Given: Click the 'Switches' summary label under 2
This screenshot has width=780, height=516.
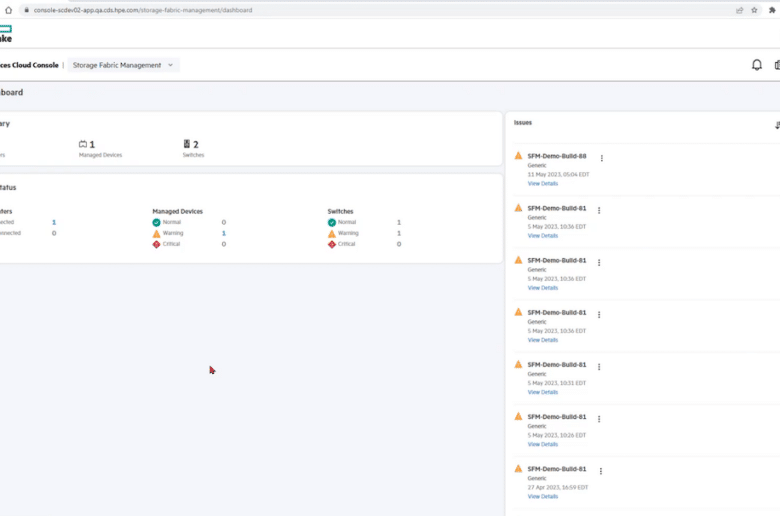Looking at the screenshot, I should tap(194, 155).
